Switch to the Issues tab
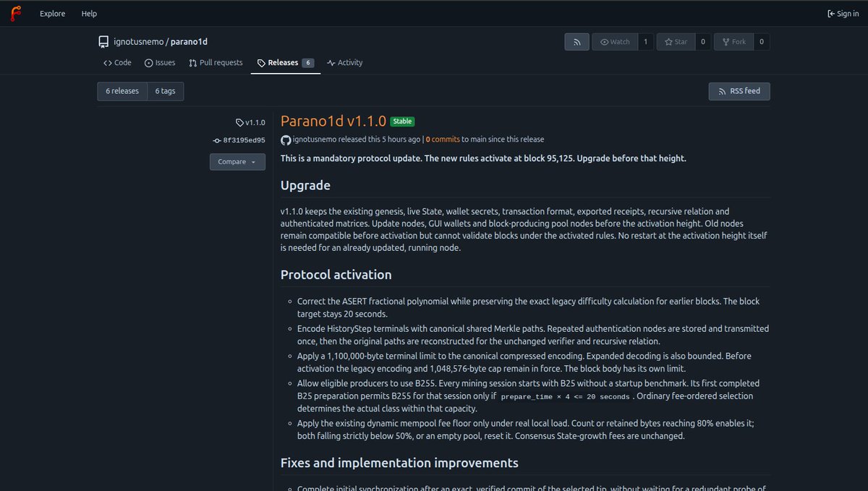 pos(160,63)
